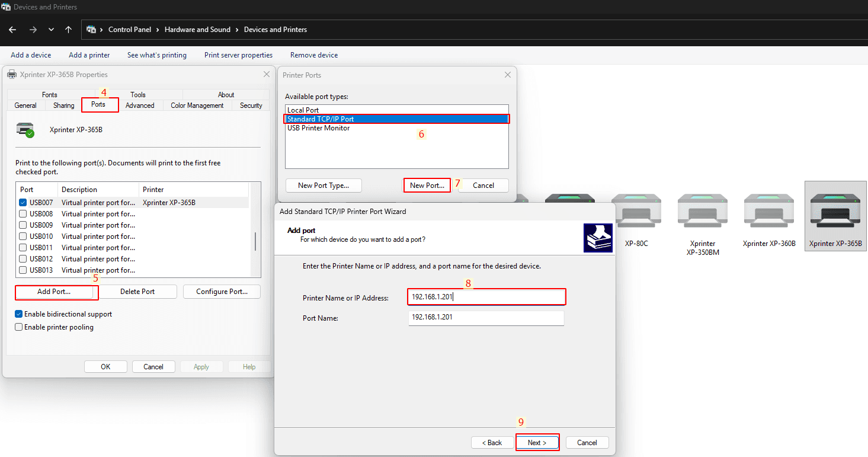Click Cancel in Printer Ports dialog
868x457 pixels.
point(483,186)
